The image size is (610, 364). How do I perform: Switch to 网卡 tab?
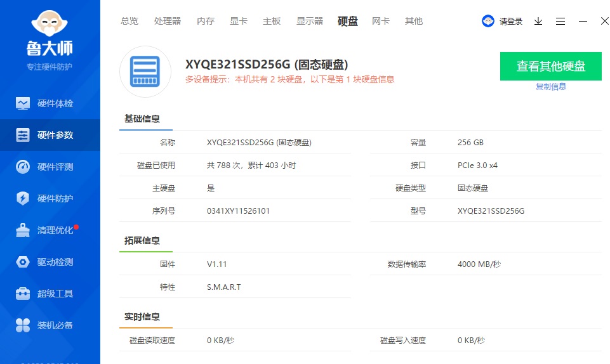[x=380, y=21]
